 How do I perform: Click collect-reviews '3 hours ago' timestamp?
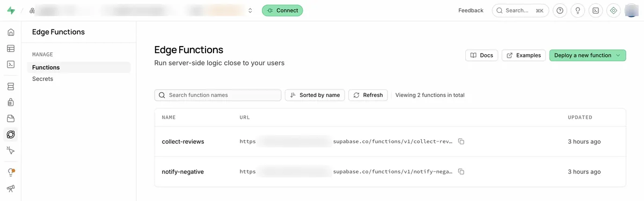(x=584, y=142)
